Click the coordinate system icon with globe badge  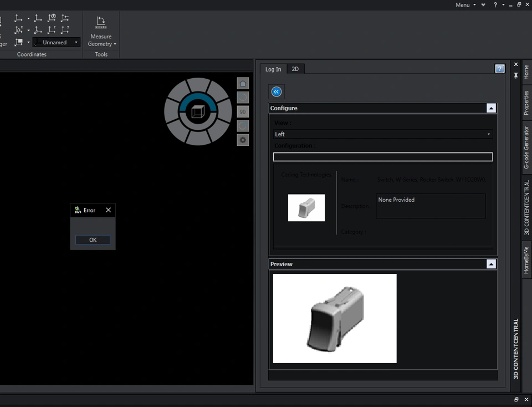52,18
